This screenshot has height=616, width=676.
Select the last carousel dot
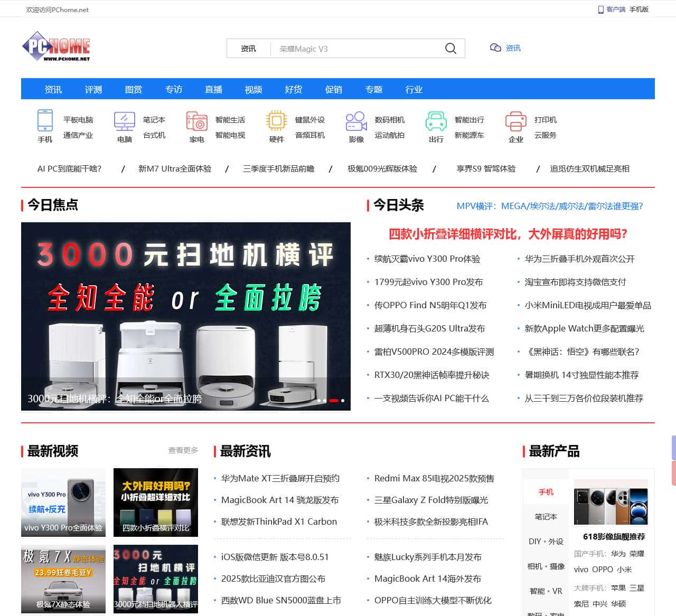coord(343,401)
